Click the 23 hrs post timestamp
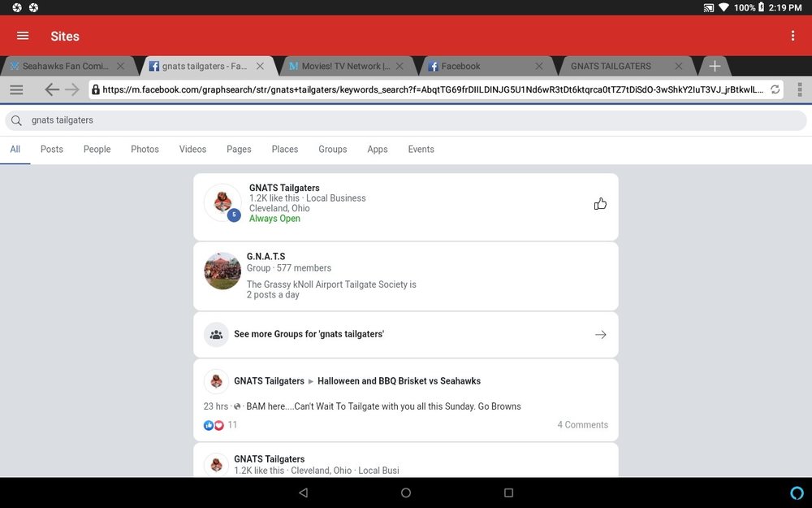Viewport: 812px width, 508px height. [x=215, y=406]
